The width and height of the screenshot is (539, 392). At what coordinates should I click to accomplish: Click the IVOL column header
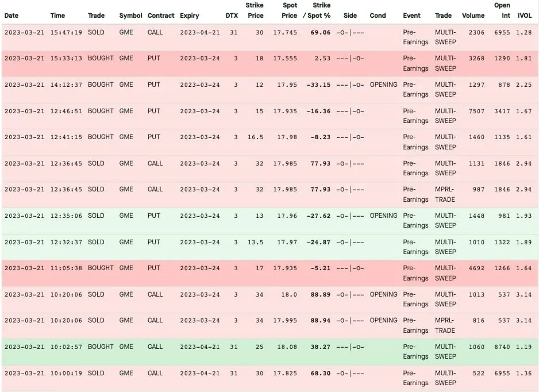point(525,16)
